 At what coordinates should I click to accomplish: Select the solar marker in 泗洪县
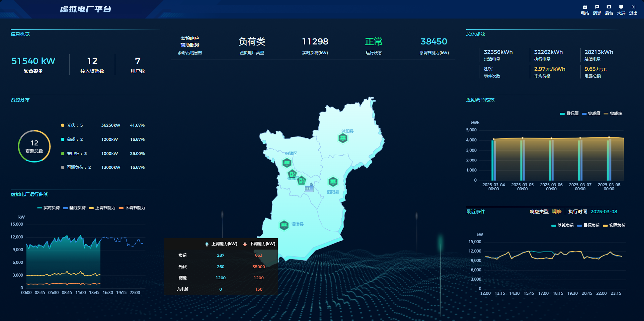(x=284, y=225)
